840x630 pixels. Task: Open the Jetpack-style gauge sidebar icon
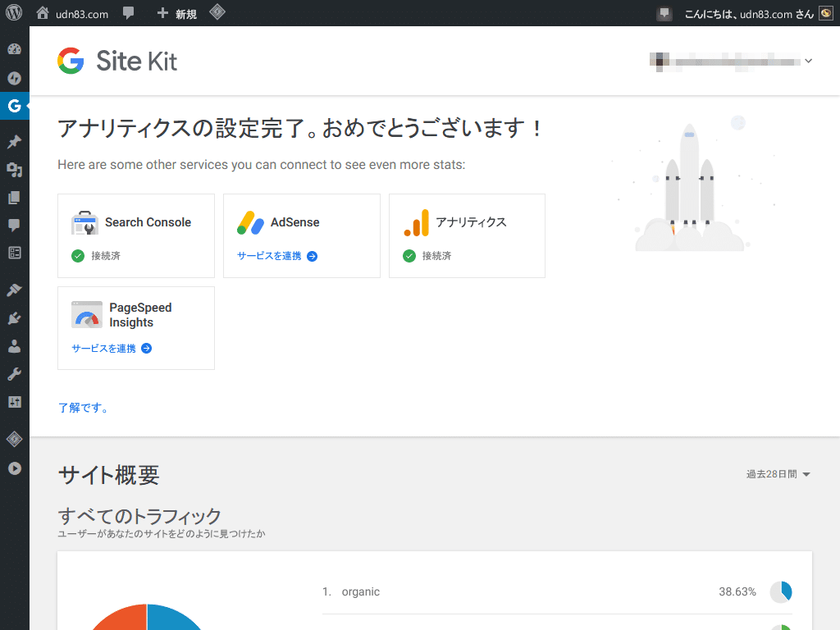15,78
